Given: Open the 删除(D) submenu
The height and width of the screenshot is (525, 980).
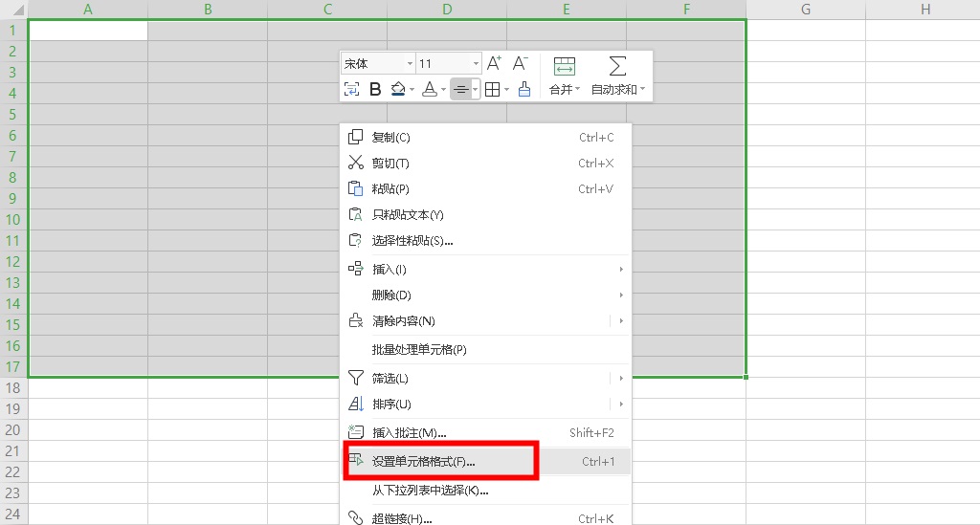Looking at the screenshot, I should [x=485, y=295].
